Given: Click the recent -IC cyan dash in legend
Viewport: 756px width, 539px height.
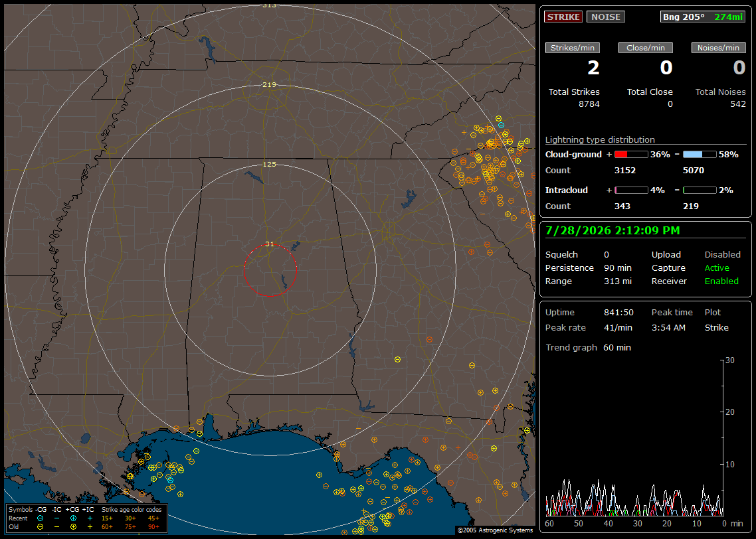Looking at the screenshot, I should pyautogui.click(x=56, y=518).
